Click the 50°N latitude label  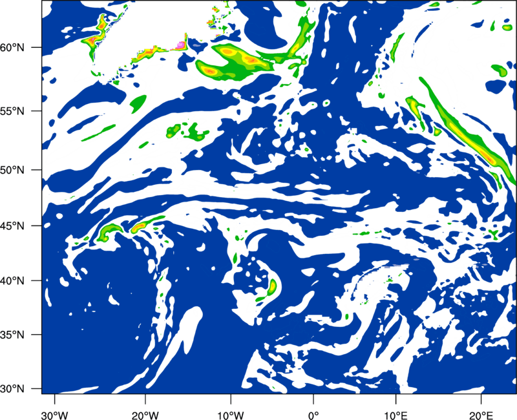tap(12, 170)
